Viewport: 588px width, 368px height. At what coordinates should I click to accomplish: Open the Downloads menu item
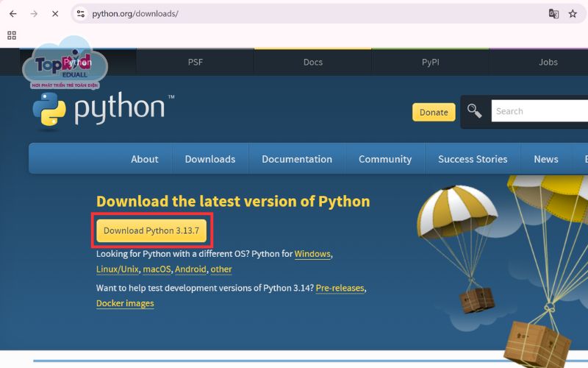tap(210, 159)
